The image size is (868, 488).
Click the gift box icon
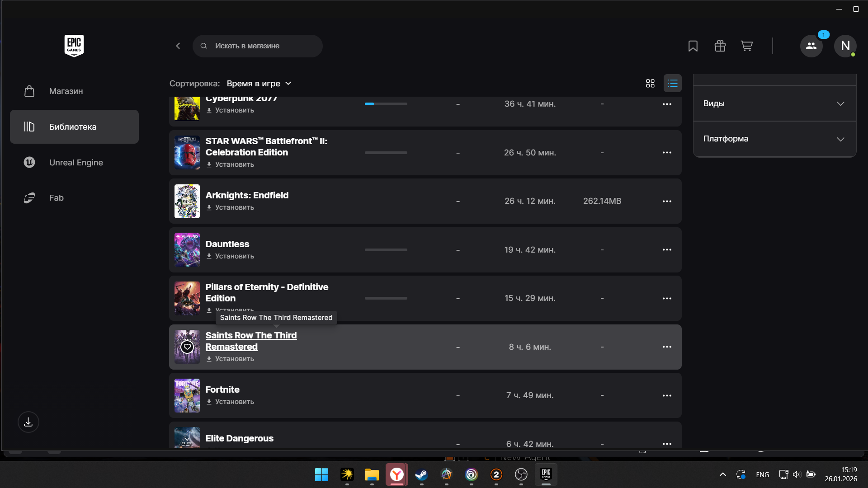point(720,46)
